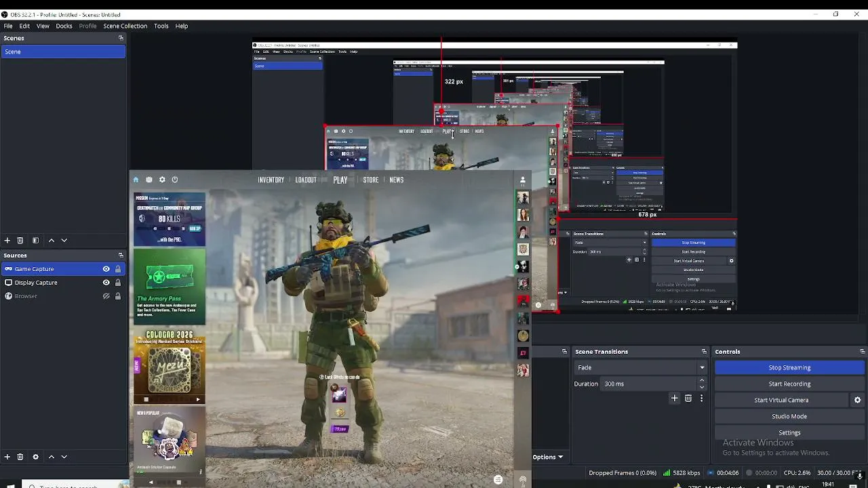Image resolution: width=868 pixels, height=488 pixels.
Task: Click Start Recording button
Action: pos(789,384)
